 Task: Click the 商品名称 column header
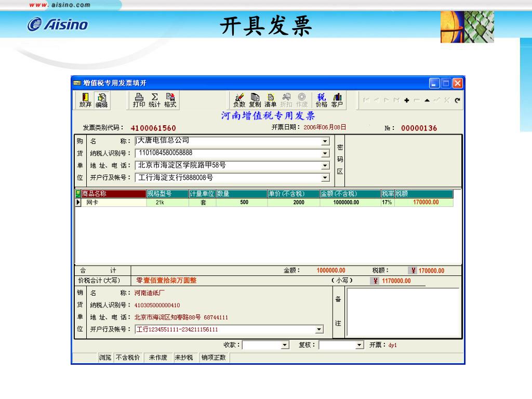114,194
